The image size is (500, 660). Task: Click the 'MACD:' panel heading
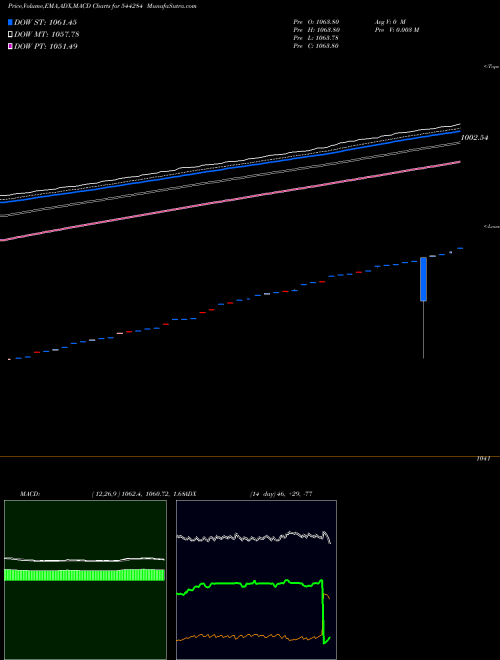point(30,494)
